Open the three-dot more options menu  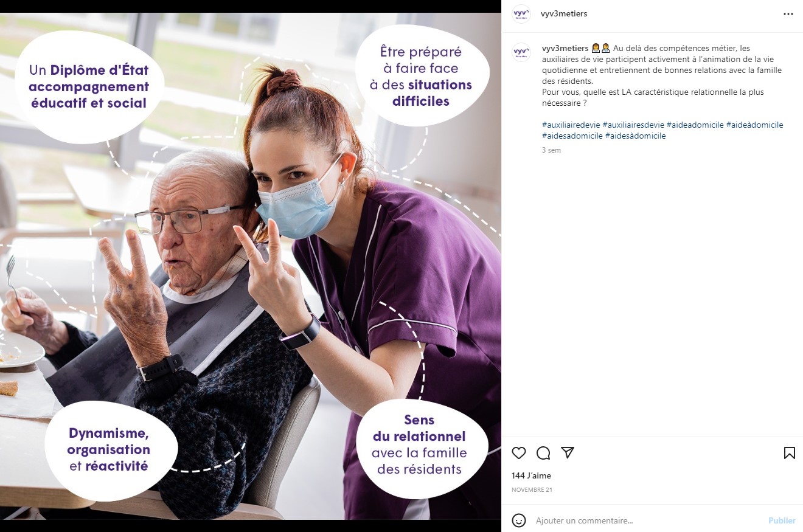point(788,13)
